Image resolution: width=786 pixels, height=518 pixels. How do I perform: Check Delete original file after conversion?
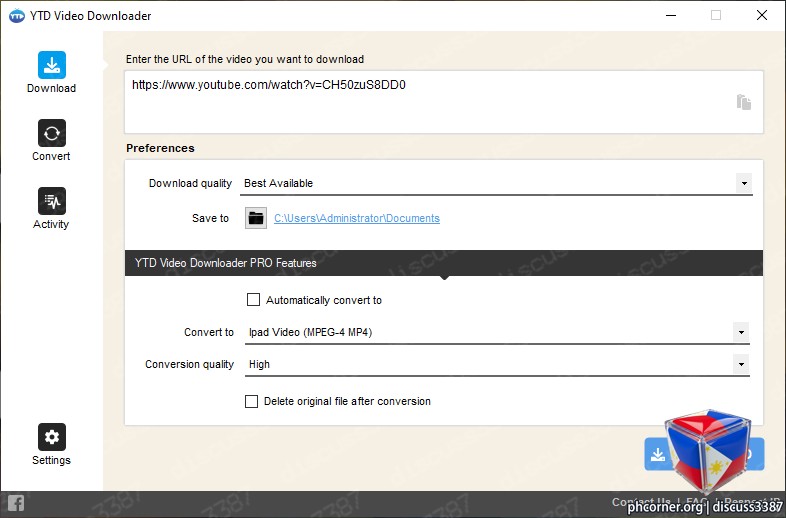point(251,401)
